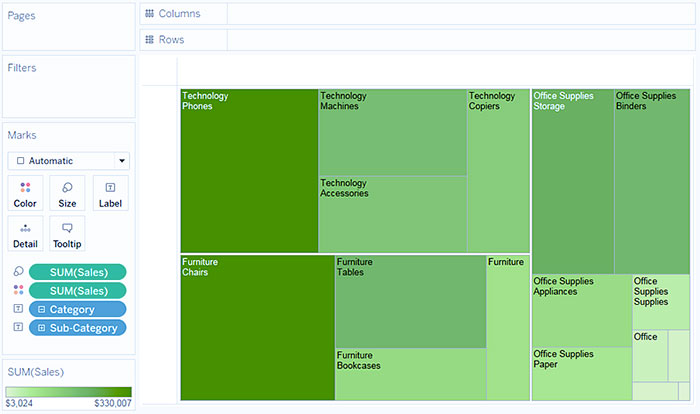Open the Detail marks card
The image size is (700, 414).
(25, 234)
